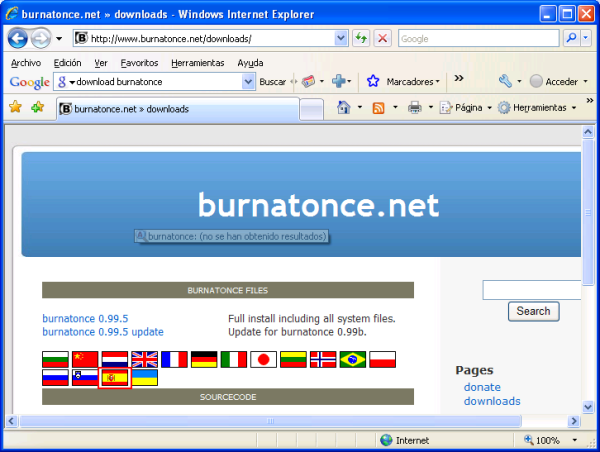The height and width of the screenshot is (452, 600).
Task: Open the Archivo menu
Action: (x=26, y=62)
